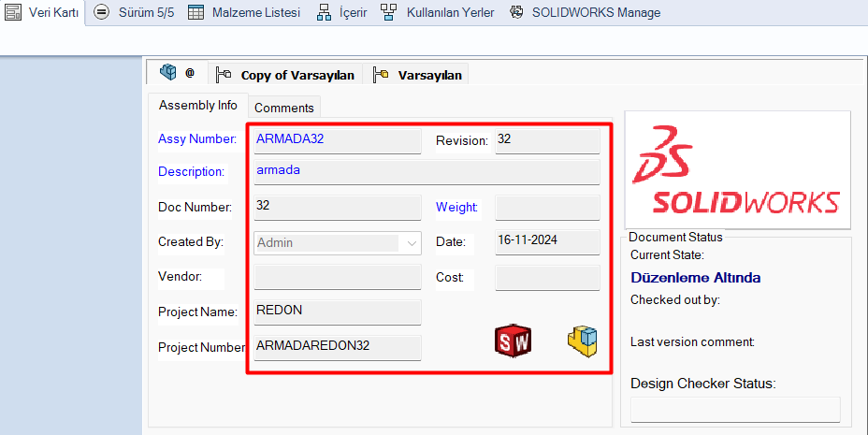Click the Doc Number field
Viewport: 868px width, 435px height.
pyautogui.click(x=338, y=207)
